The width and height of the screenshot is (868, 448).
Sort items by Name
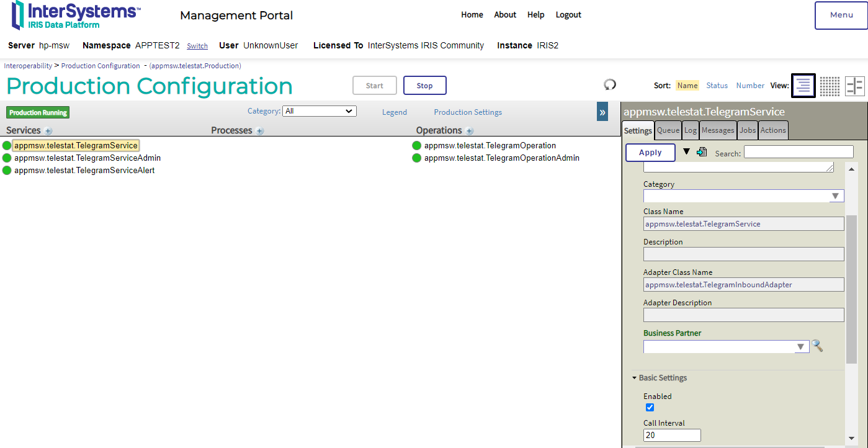pyautogui.click(x=687, y=86)
